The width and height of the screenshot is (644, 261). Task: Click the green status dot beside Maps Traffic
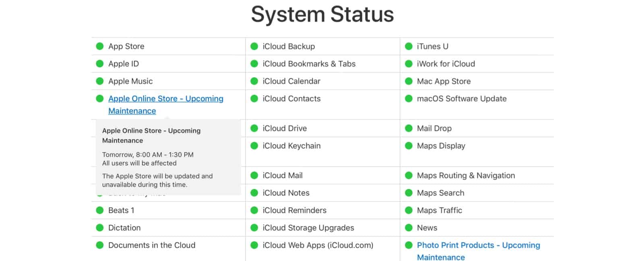pos(409,210)
